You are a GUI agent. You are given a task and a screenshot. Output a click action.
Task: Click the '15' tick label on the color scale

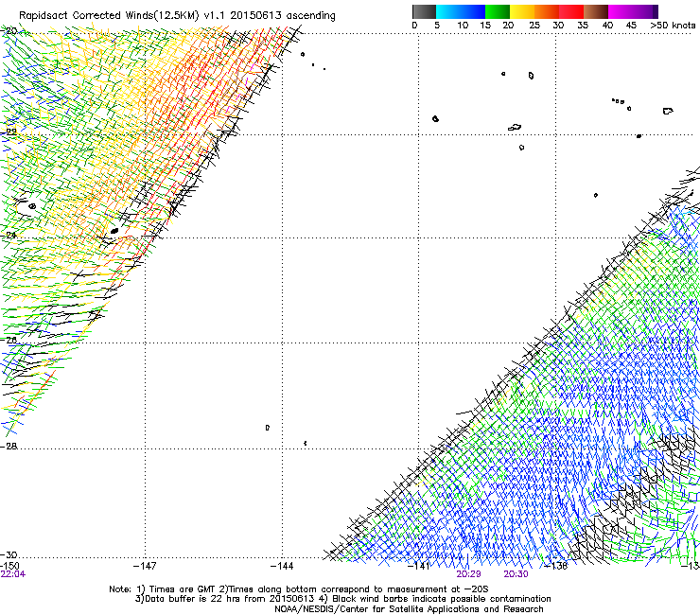[485, 26]
